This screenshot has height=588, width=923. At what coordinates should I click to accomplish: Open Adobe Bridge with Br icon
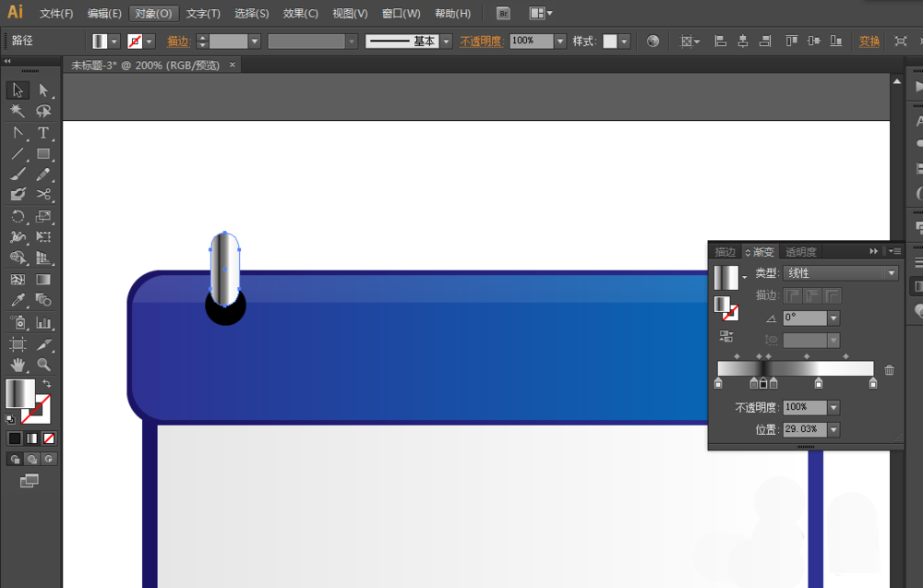[x=503, y=13]
